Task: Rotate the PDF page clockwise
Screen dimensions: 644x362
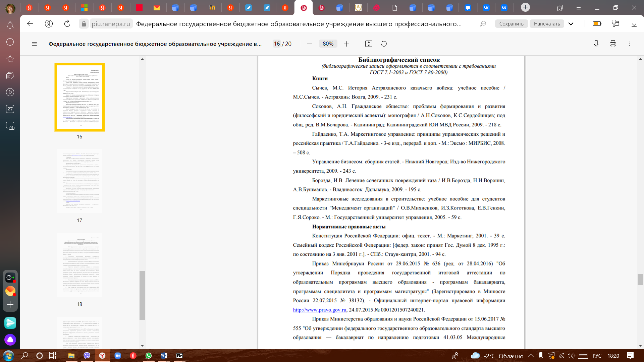Action: 384,44
